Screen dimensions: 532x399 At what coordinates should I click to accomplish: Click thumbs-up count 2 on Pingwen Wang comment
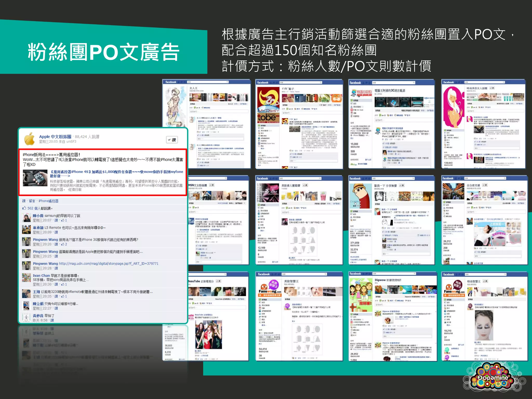tap(64, 244)
